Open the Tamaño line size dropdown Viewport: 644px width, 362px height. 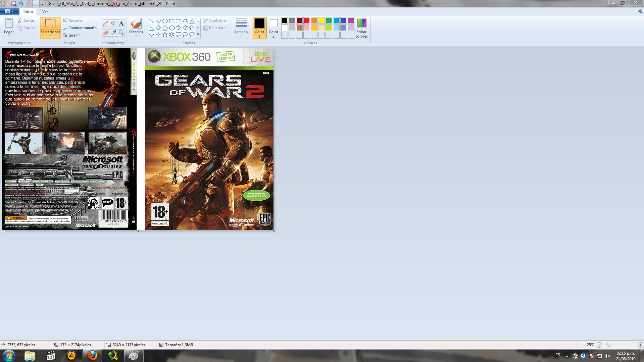[241, 28]
